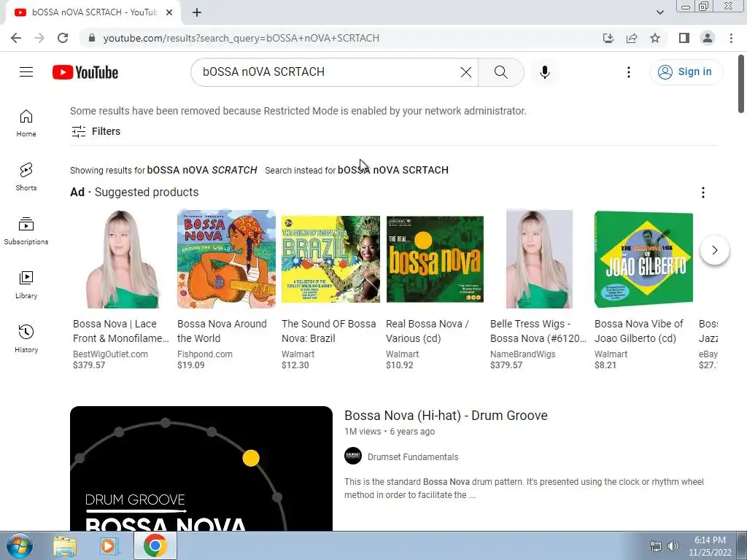Click 'Bossa Nova Around the World' product title
Image resolution: width=747 pixels, height=560 pixels.
(x=222, y=331)
